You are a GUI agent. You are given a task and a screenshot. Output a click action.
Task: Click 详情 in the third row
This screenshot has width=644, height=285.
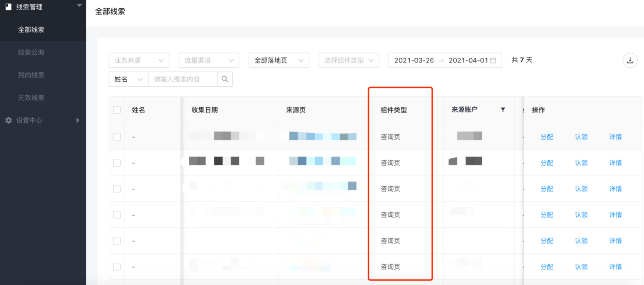click(615, 189)
